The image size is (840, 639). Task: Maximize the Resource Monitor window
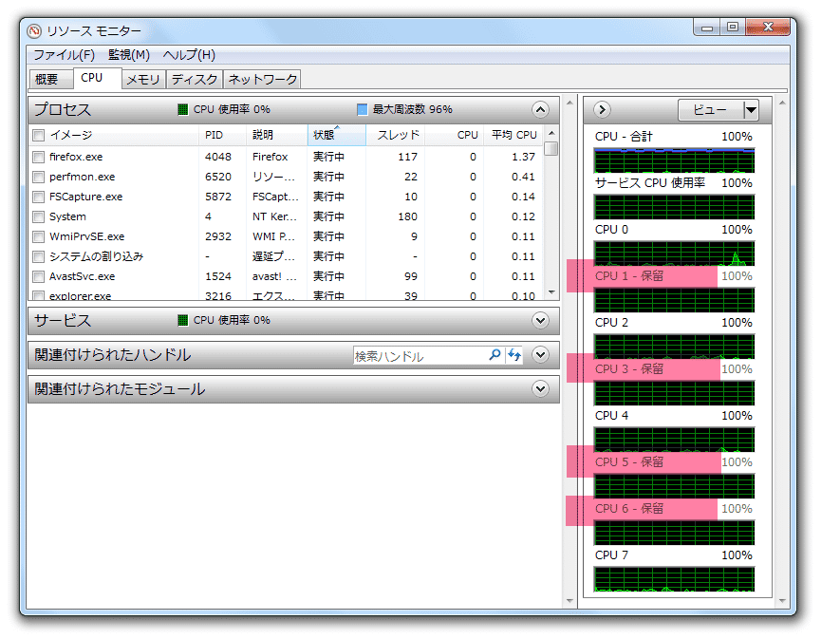click(733, 28)
